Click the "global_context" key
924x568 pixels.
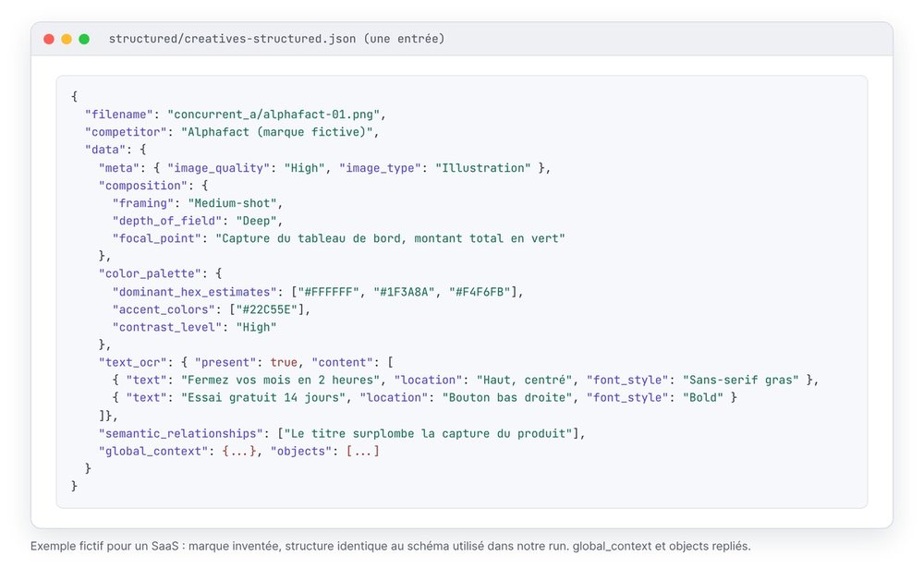153,452
